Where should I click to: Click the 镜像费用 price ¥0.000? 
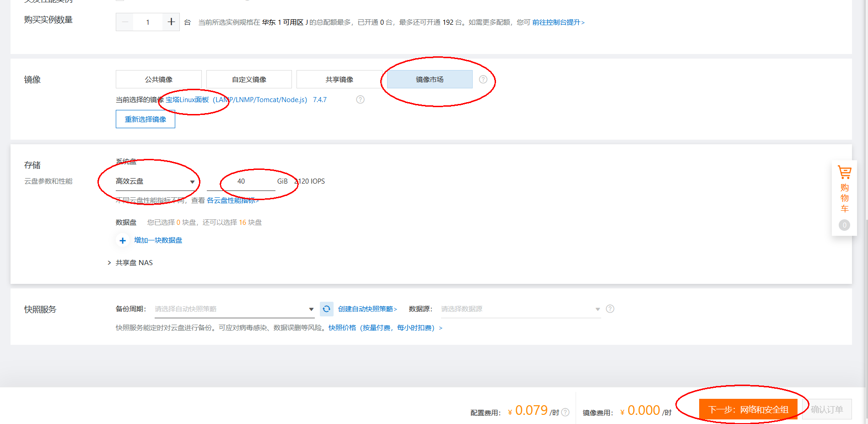coord(640,410)
